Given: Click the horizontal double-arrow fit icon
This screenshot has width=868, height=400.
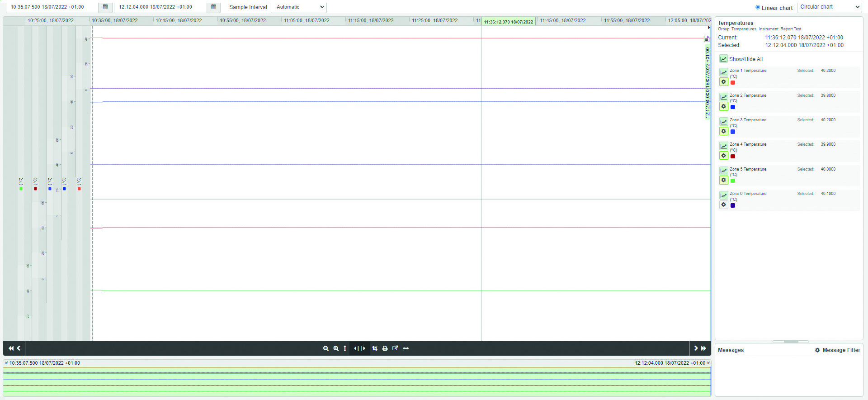Looking at the screenshot, I should [x=406, y=348].
